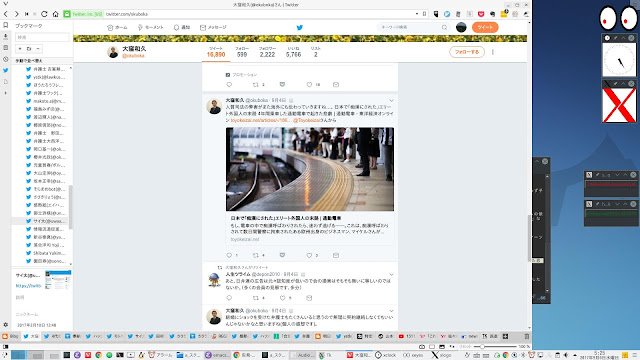Open the article card title below train photo
The width and height of the screenshot is (640, 360).
(x=286, y=218)
